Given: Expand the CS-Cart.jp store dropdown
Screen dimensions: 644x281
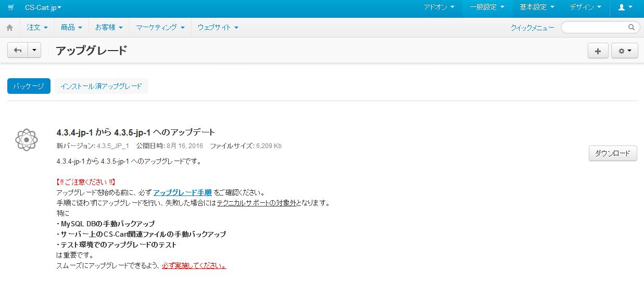Looking at the screenshot, I should pos(43,7).
